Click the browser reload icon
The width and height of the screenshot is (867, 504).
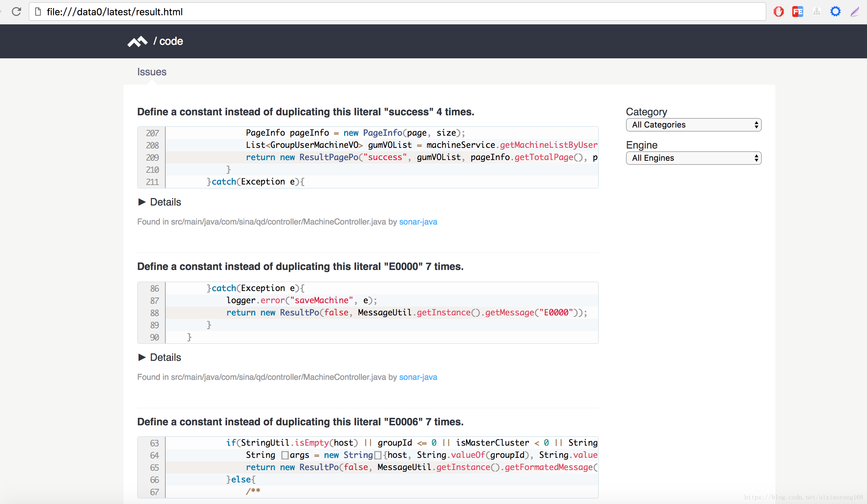pyautogui.click(x=16, y=12)
